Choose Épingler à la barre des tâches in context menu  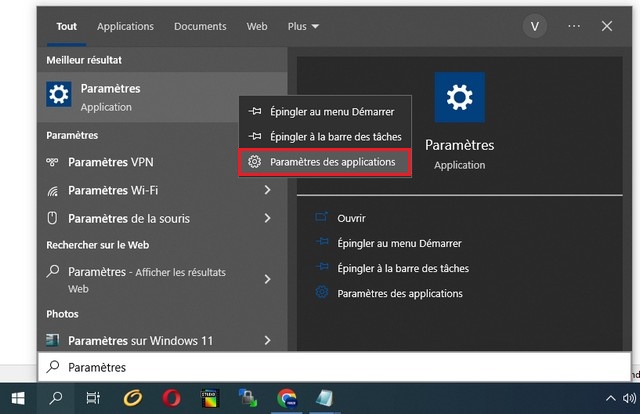pos(325,136)
